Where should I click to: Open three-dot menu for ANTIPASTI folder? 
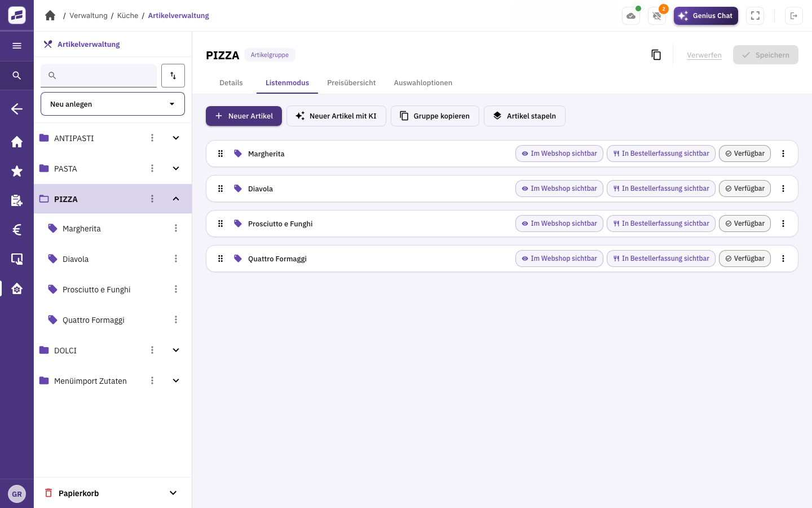[x=152, y=138]
